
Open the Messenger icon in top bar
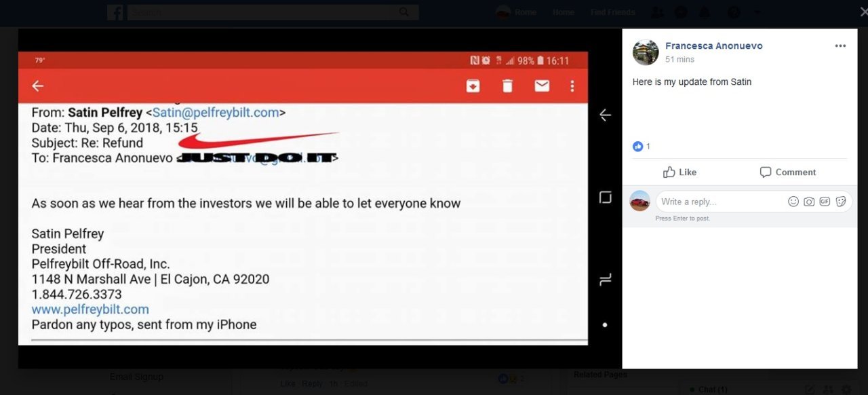(681, 12)
